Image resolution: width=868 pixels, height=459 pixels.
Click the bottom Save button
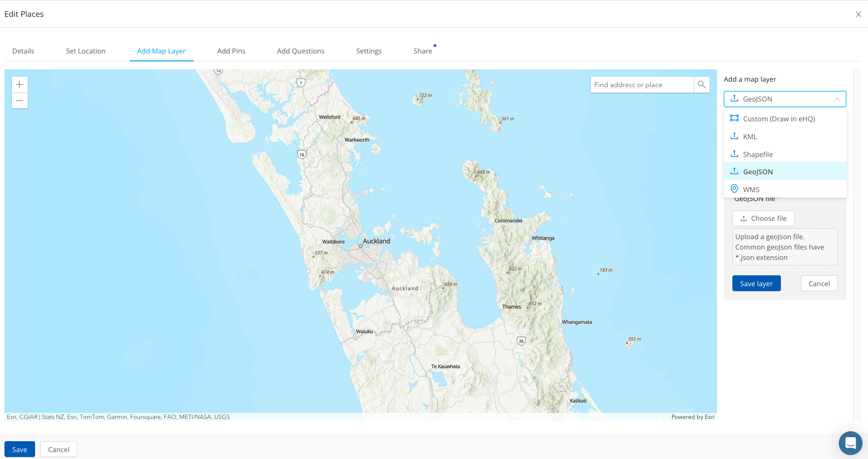click(20, 450)
